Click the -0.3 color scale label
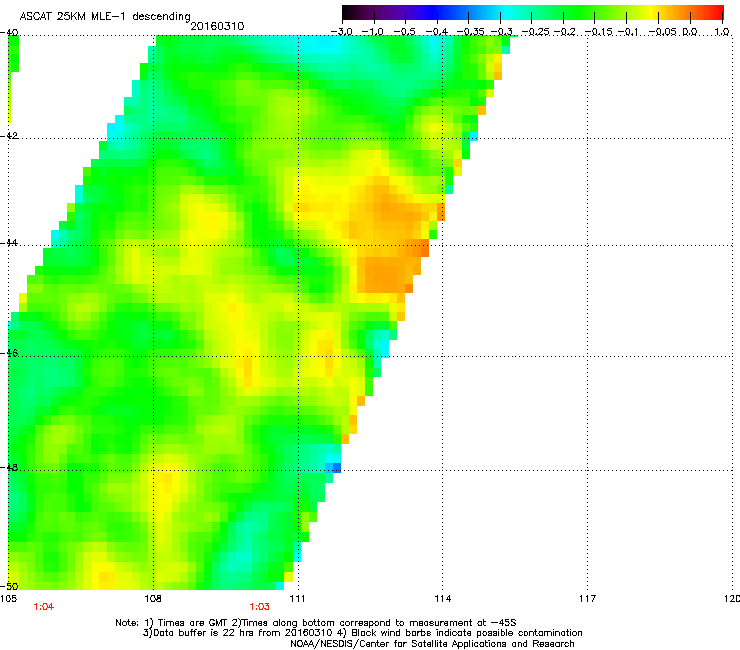This screenshot has width=740, height=650. point(501,32)
